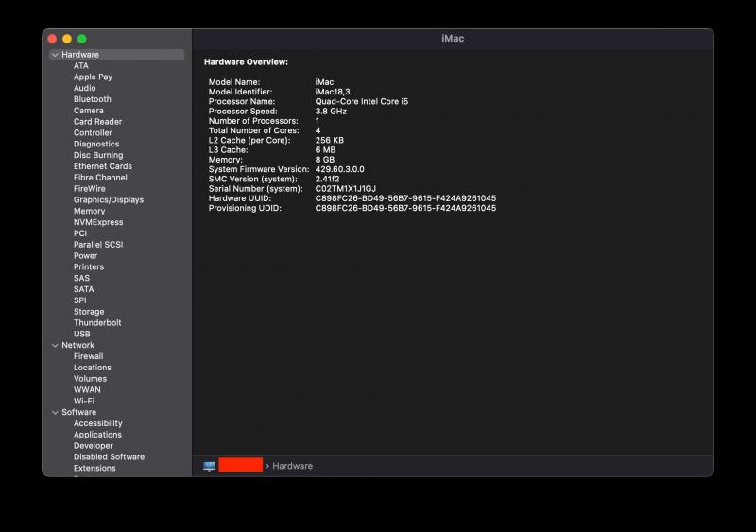Image resolution: width=756 pixels, height=532 pixels.
Task: Select the Software category
Action: pyautogui.click(x=78, y=412)
